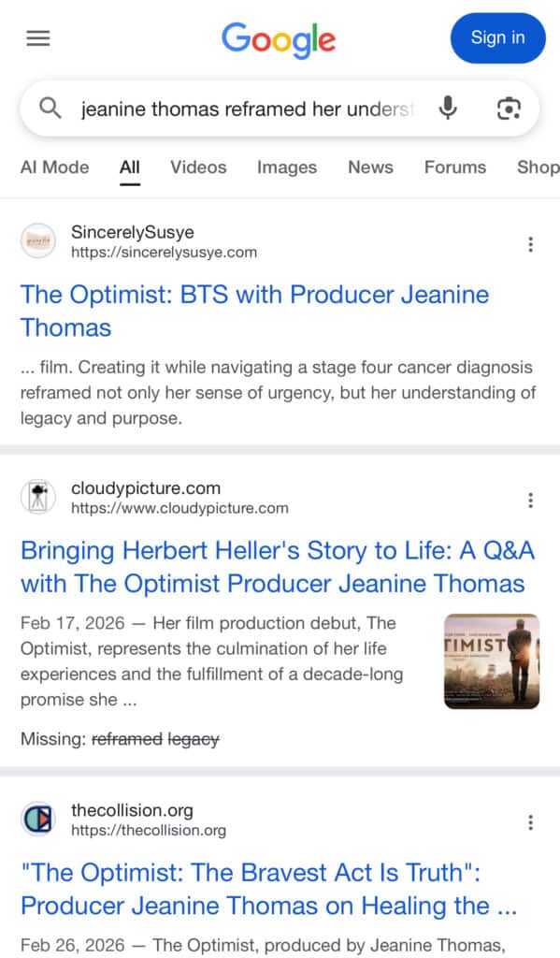Open the three-dot menu on the cloudypicture.com result
Viewport: 560px width, 958px height.
pyautogui.click(x=530, y=500)
